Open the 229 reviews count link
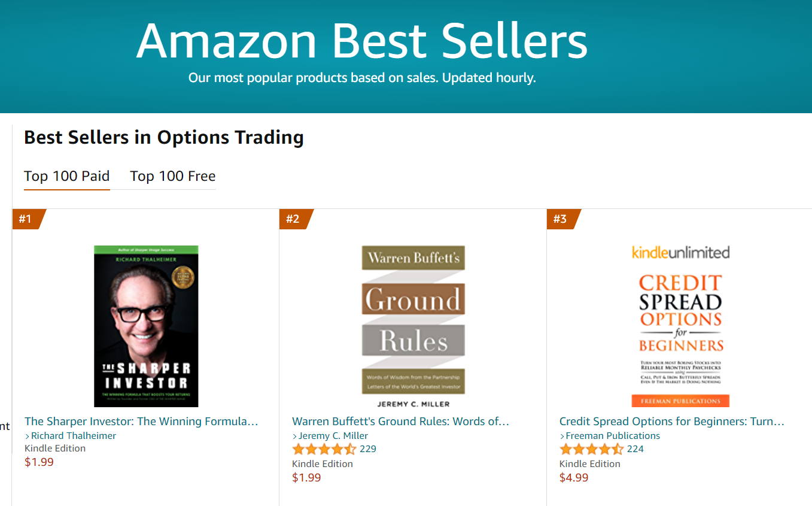 coord(368,449)
